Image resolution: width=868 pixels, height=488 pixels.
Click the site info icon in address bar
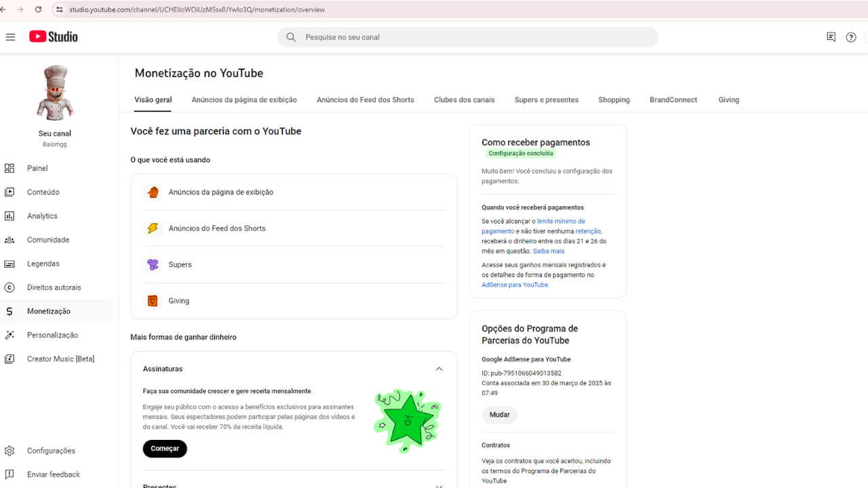click(x=59, y=9)
